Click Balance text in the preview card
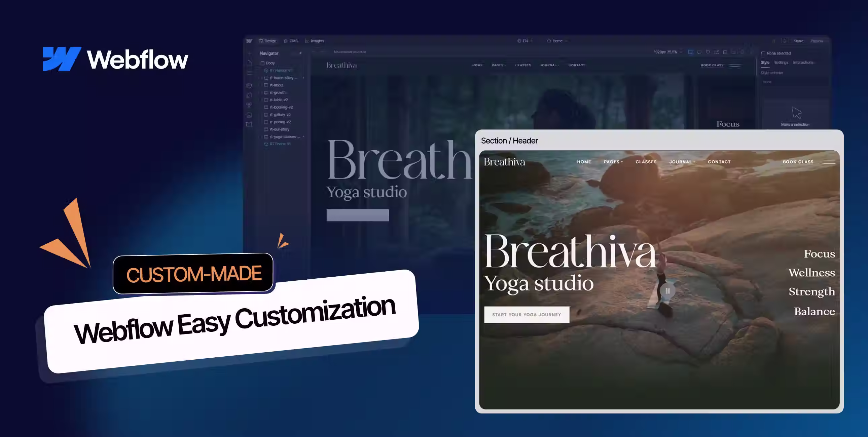 tap(815, 311)
